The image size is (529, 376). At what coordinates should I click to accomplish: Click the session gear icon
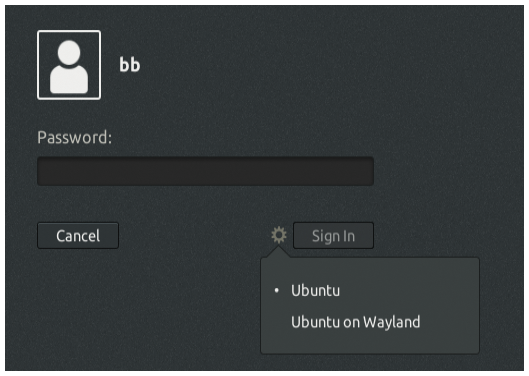(x=279, y=235)
